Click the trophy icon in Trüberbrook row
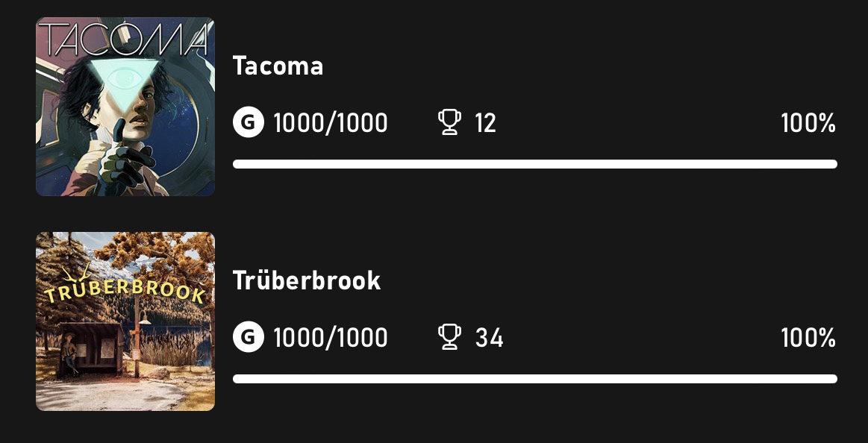The height and width of the screenshot is (443, 868). coord(449,337)
